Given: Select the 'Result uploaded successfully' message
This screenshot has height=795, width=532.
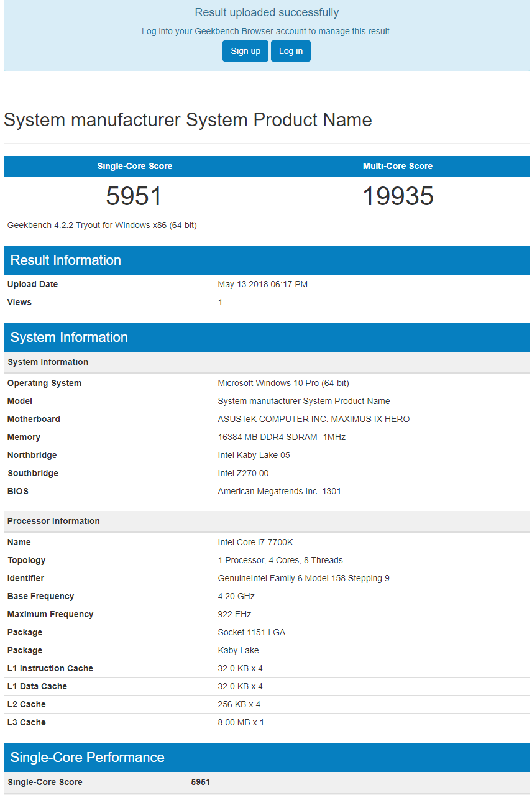Looking at the screenshot, I should point(267,12).
